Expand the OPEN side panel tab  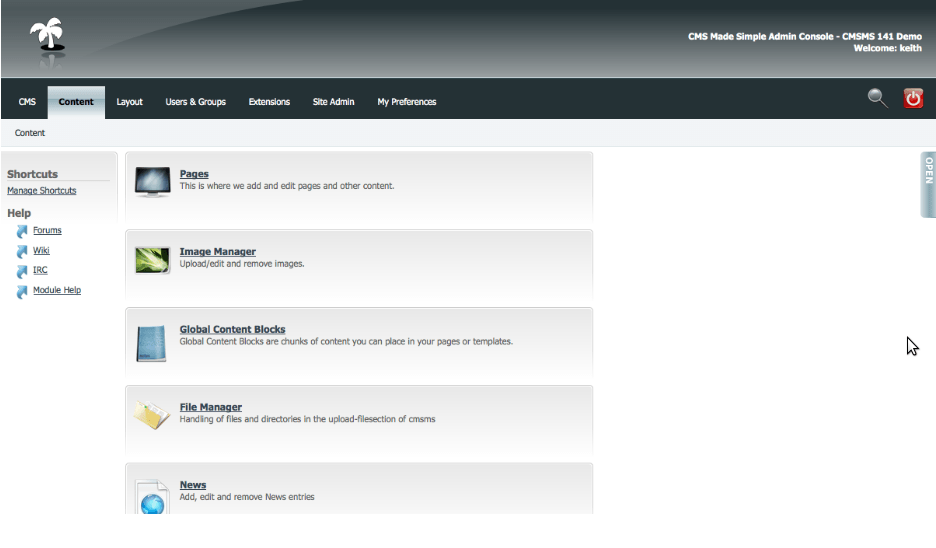pyautogui.click(x=927, y=184)
